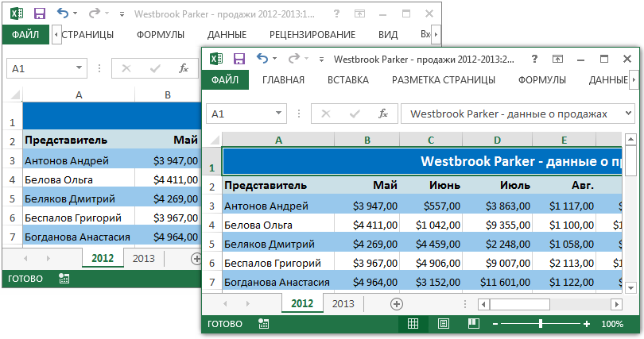
Task: Open Name Box dropdown in front window
Action: pyautogui.click(x=278, y=114)
